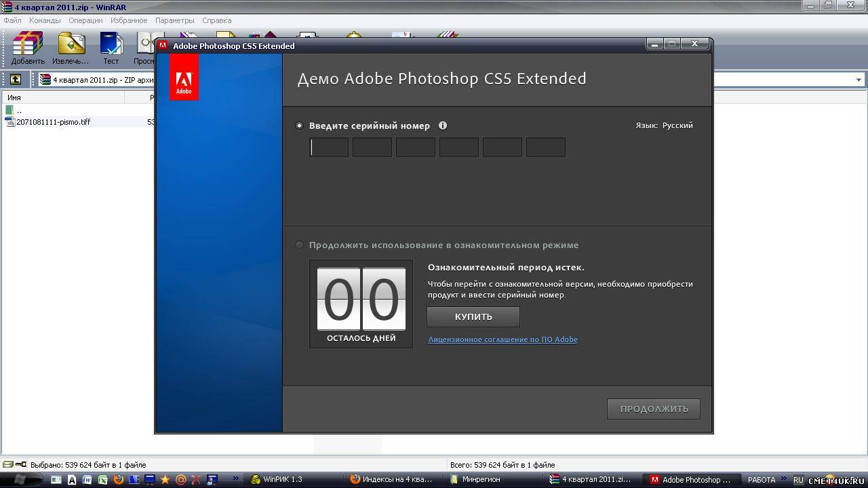
Task: Open the Adobe software license agreement link
Action: (502, 340)
